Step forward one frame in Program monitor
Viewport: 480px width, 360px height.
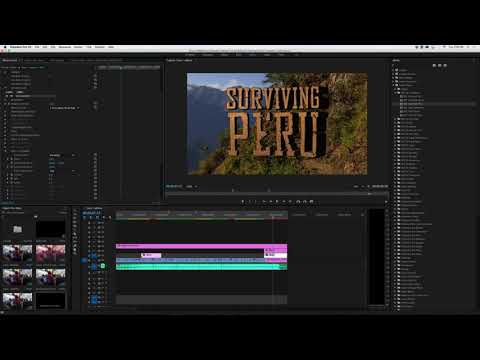tap(284, 202)
